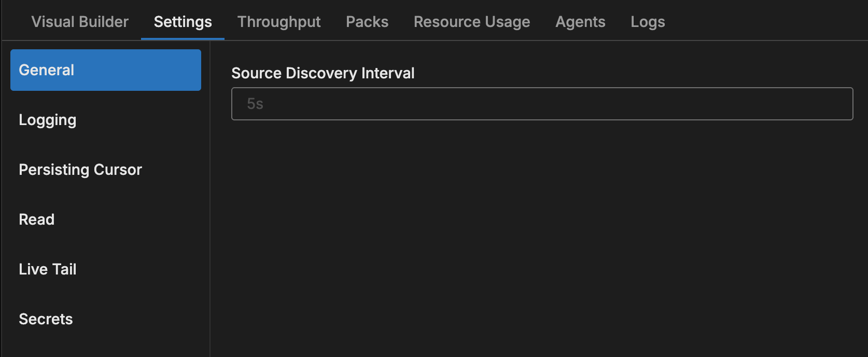Click the Source Discovery Interval label
The height and width of the screenshot is (357, 868).
323,73
